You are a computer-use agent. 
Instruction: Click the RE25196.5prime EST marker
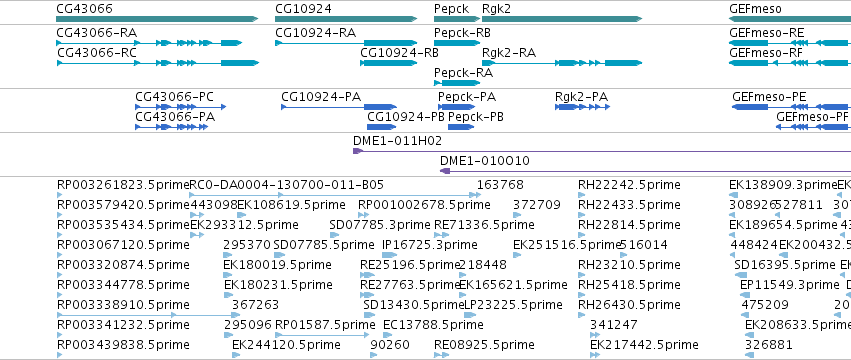[x=367, y=275]
